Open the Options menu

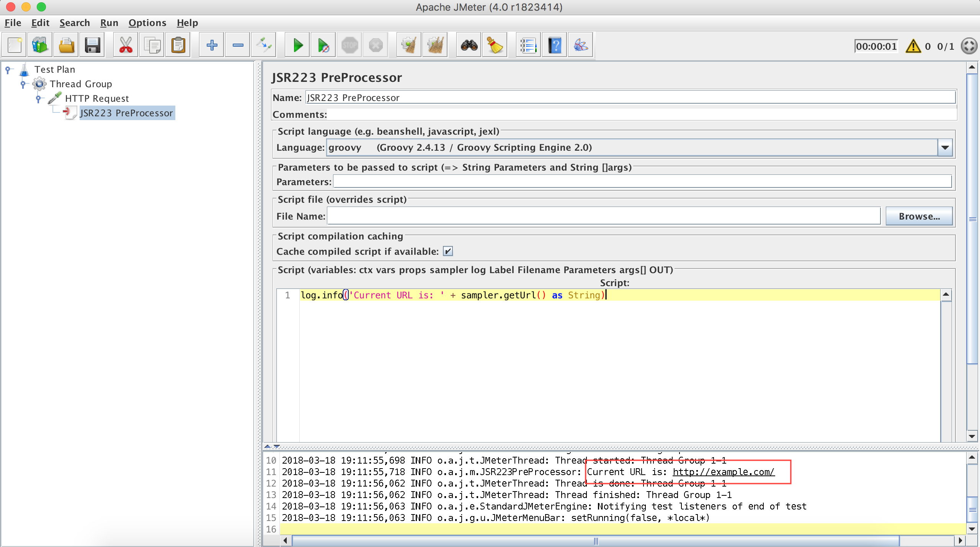point(147,23)
